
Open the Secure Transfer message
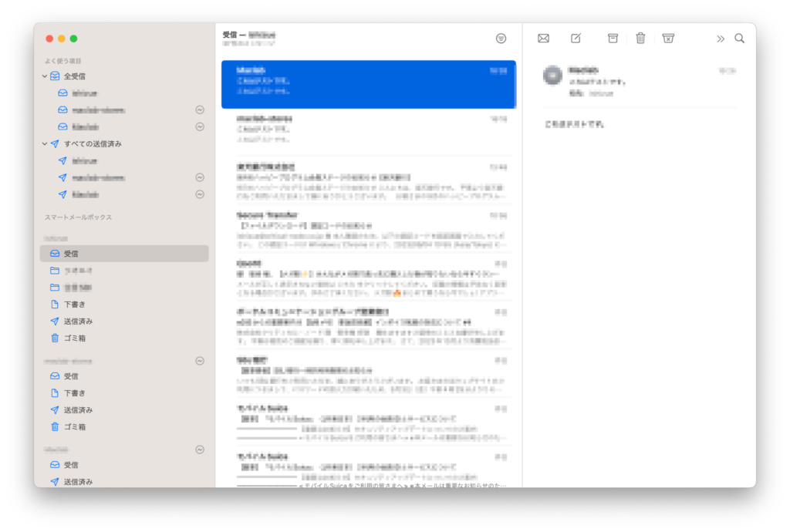(369, 230)
